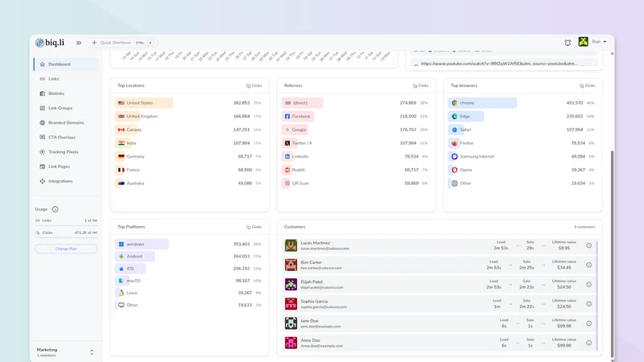Open the Biolinks section
The height and width of the screenshot is (362, 644).
[66, 93]
